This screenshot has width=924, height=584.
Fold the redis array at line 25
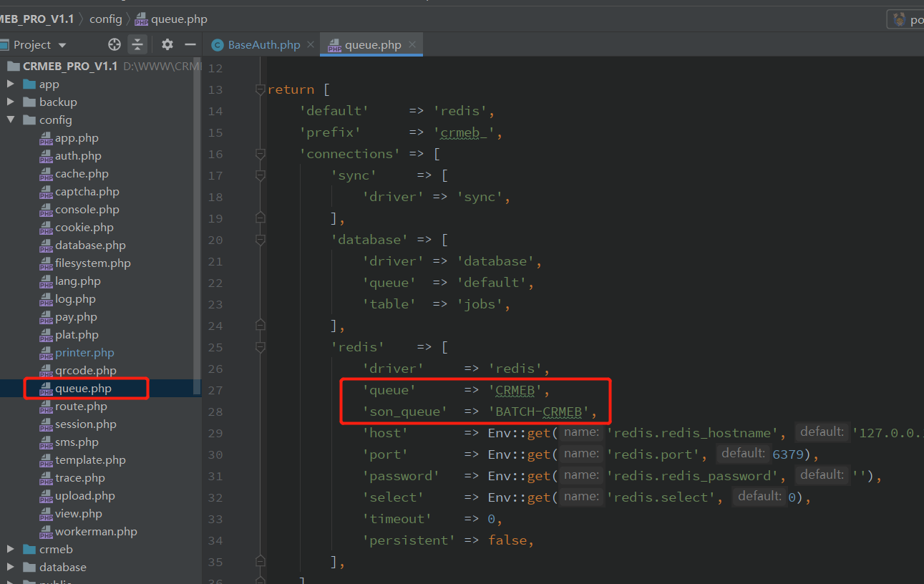click(261, 348)
